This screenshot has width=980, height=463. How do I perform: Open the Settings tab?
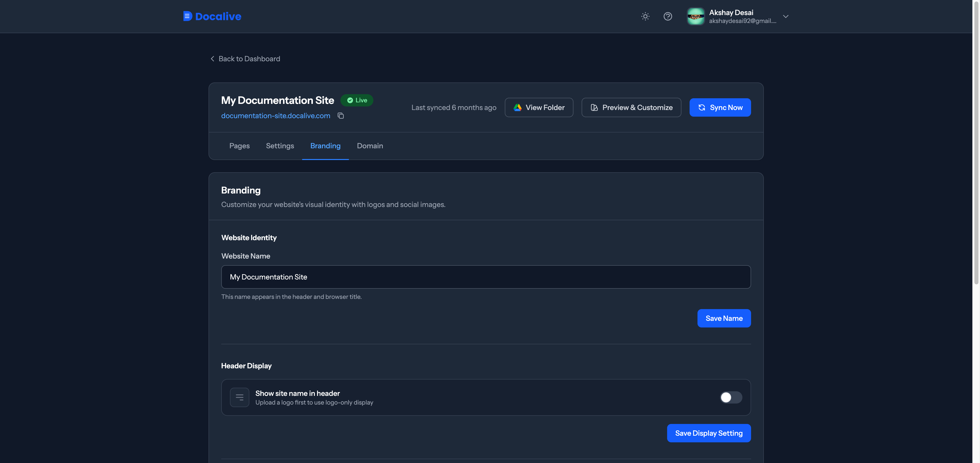tap(280, 146)
